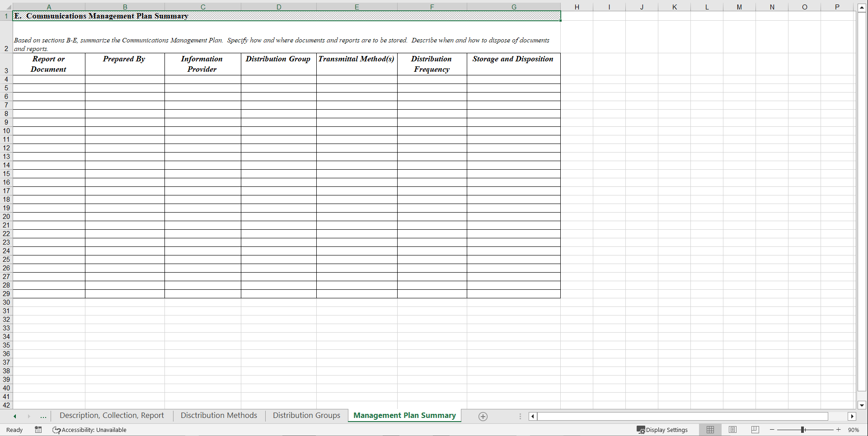Click the zoom percentage showing 90%

coord(854,430)
